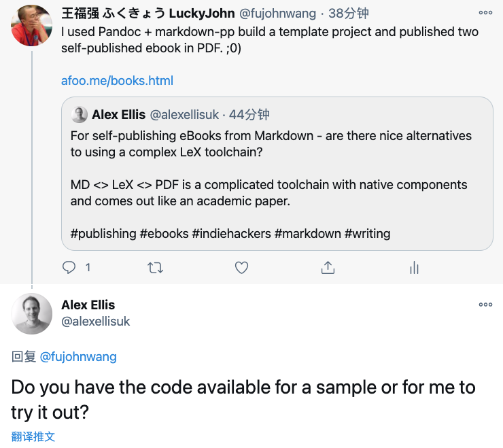View tweet analytics bar chart icon
This screenshot has height=448, width=503.
(414, 268)
